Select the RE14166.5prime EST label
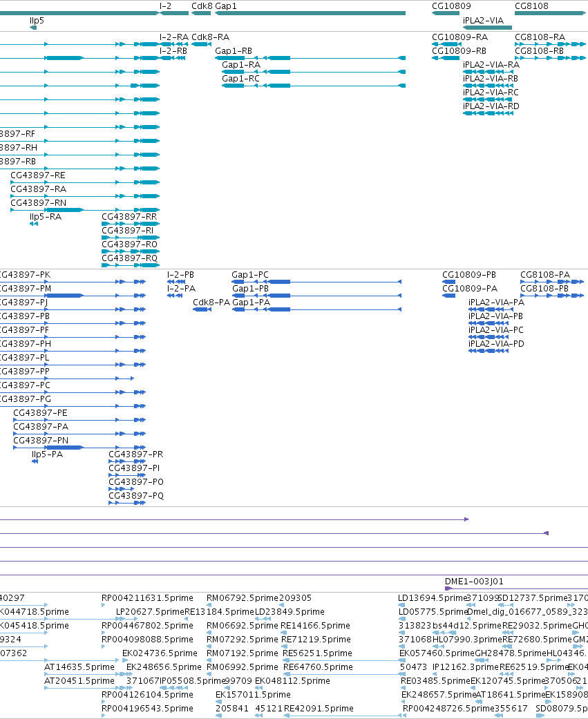The image size is (588, 719). pos(315,626)
